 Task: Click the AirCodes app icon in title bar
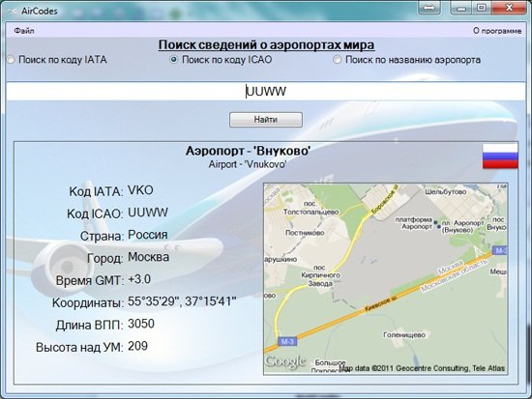coord(13,11)
